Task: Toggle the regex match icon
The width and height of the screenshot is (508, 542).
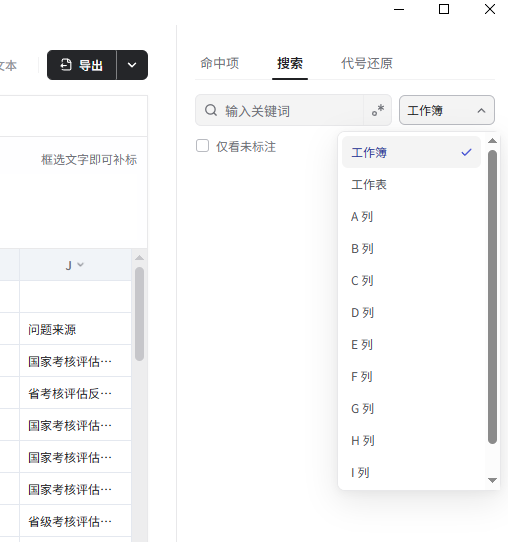Action: (x=378, y=110)
